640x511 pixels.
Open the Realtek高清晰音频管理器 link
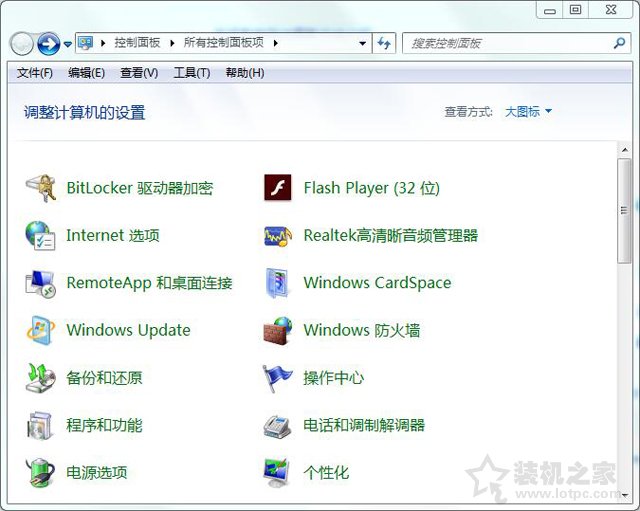tap(391, 236)
